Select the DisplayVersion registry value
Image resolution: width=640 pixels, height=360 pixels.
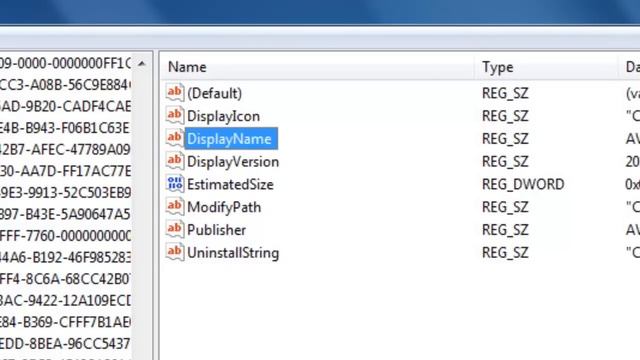233,162
